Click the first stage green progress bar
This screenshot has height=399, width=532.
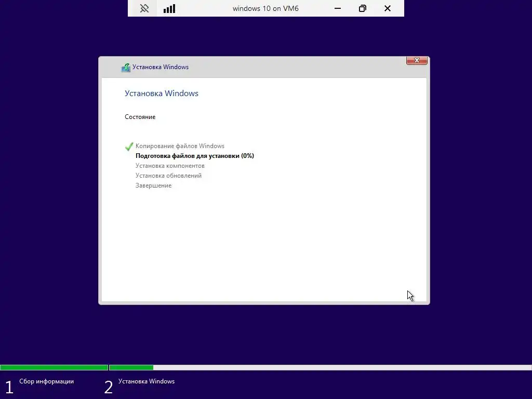[54, 367]
